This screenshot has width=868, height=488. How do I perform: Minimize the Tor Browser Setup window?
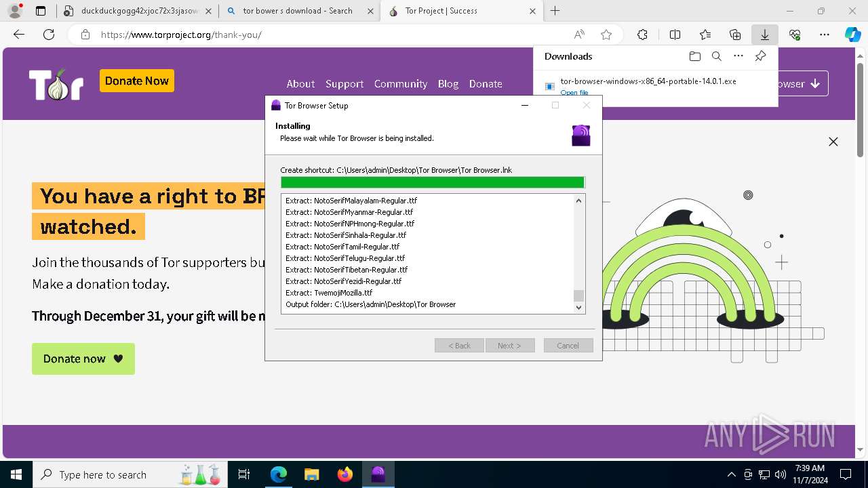click(x=525, y=105)
